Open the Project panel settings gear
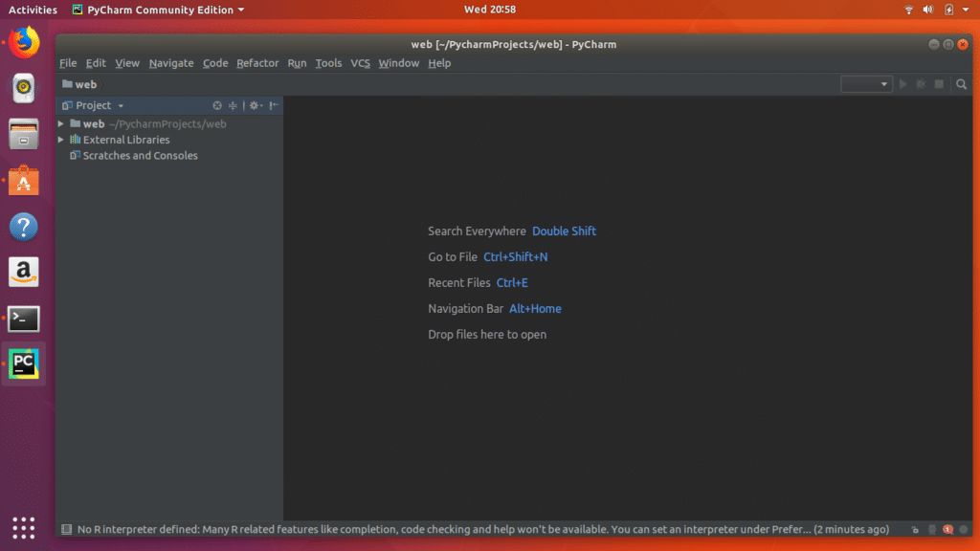The width and height of the screenshot is (980, 551). pos(254,105)
